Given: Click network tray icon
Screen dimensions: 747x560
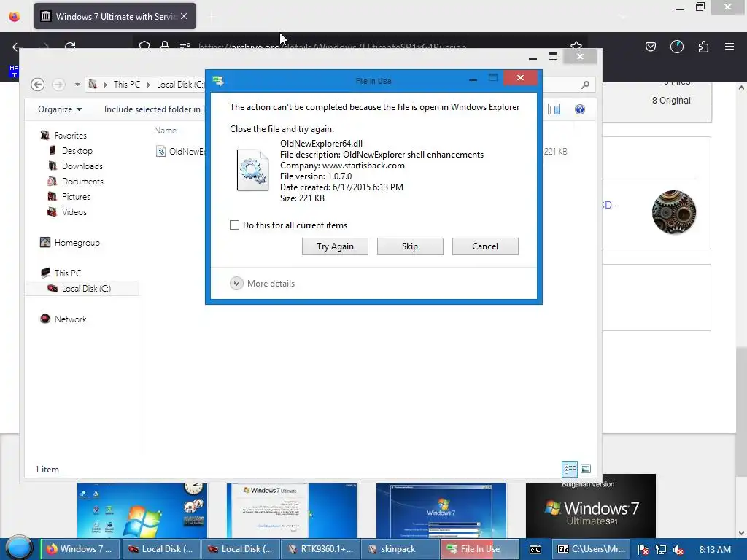Looking at the screenshot, I should pyautogui.click(x=661, y=550).
